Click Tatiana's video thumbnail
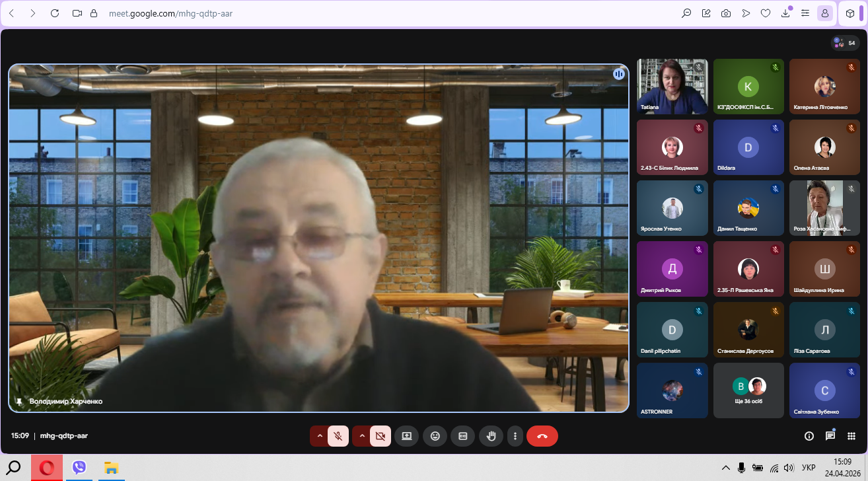This screenshot has height=481, width=868. click(x=672, y=87)
